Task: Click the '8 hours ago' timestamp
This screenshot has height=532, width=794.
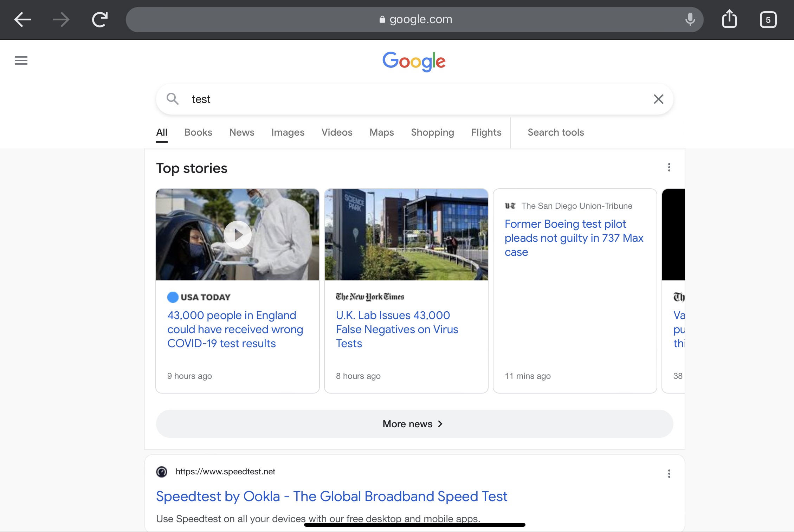Action: (x=358, y=376)
